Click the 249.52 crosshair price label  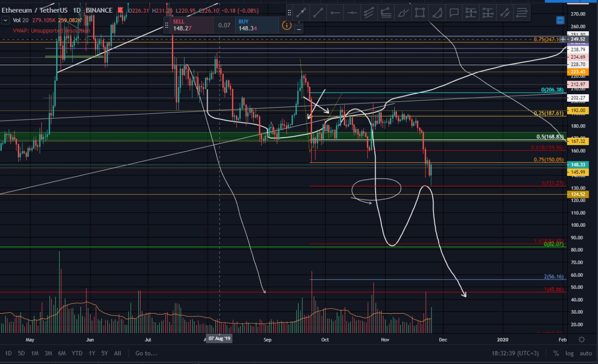[x=578, y=39]
